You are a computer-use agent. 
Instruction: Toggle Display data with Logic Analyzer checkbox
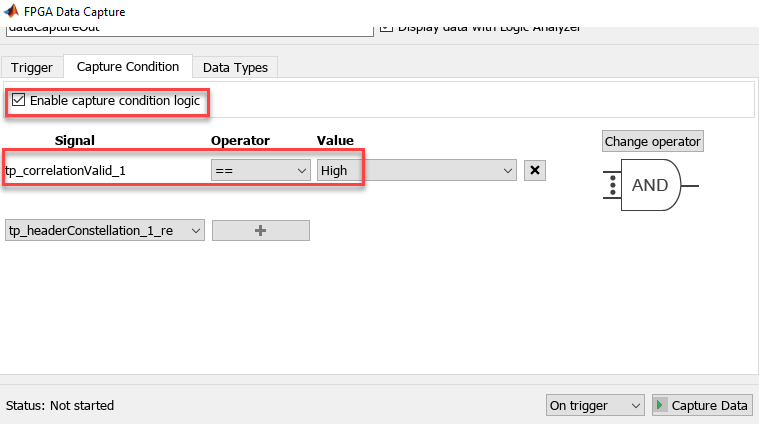coord(386,28)
